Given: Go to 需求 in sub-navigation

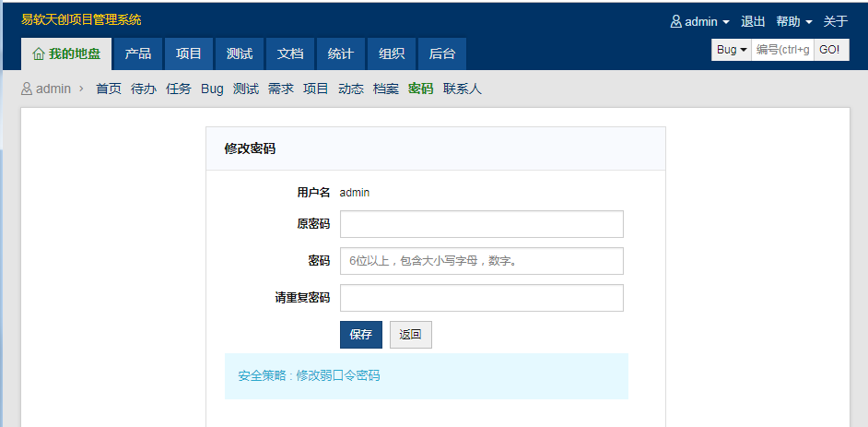Looking at the screenshot, I should (281, 89).
